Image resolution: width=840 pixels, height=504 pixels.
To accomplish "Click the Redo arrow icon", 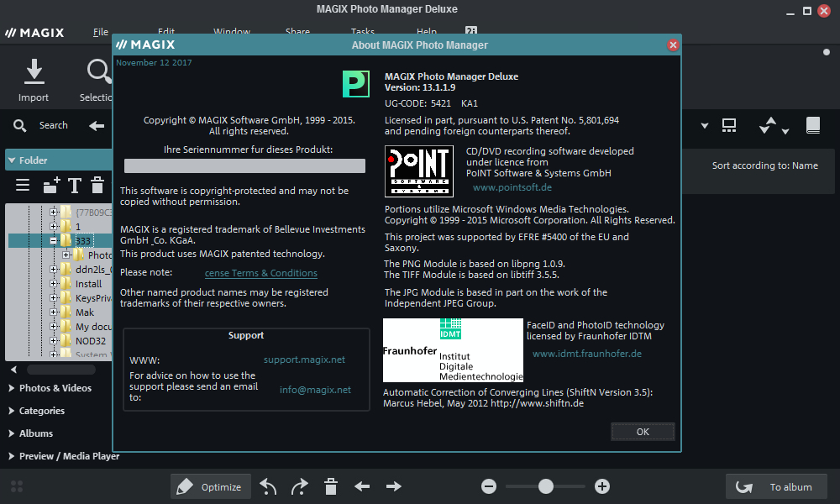I will (299, 486).
